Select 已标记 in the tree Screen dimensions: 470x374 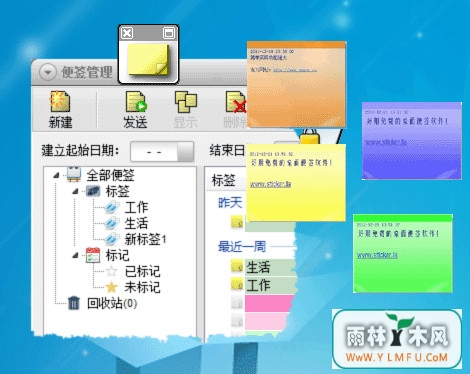(143, 271)
